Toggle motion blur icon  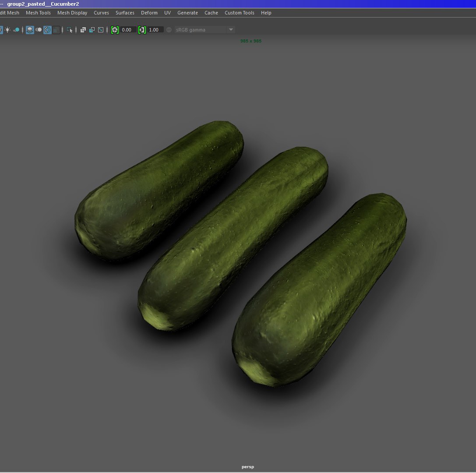tap(39, 30)
